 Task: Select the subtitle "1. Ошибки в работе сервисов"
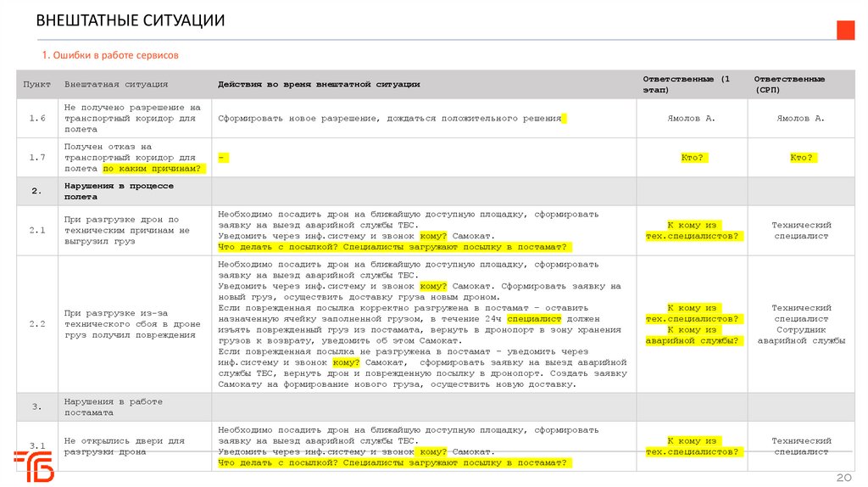pos(110,55)
